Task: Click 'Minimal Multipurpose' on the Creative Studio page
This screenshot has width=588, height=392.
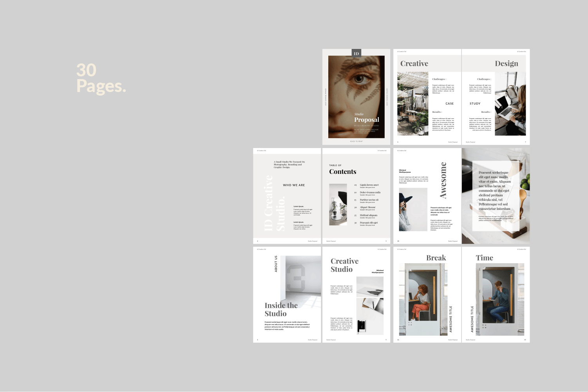Action: (x=378, y=271)
